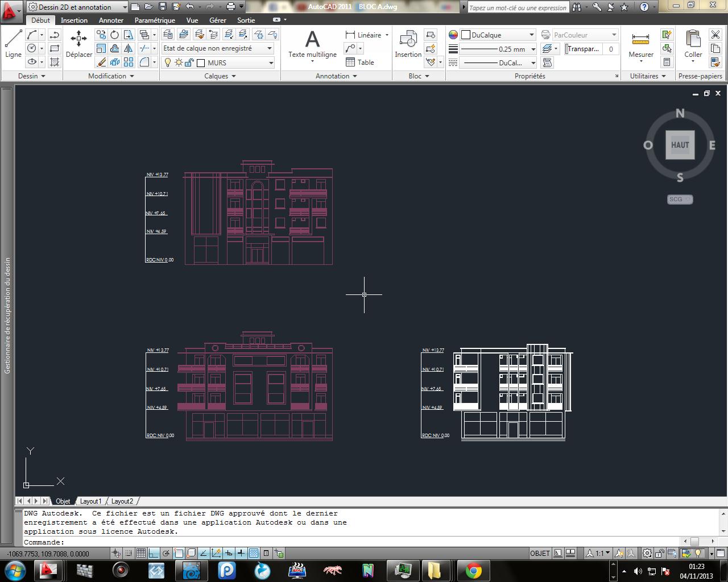The height and width of the screenshot is (582, 728).
Task: Click the Texte multiligne tool
Action: [x=312, y=44]
